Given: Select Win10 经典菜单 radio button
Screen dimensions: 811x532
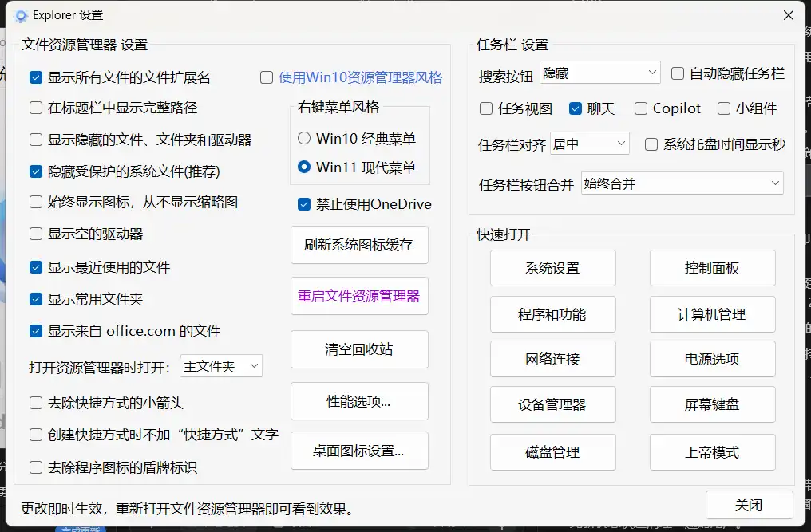Looking at the screenshot, I should coord(304,138).
